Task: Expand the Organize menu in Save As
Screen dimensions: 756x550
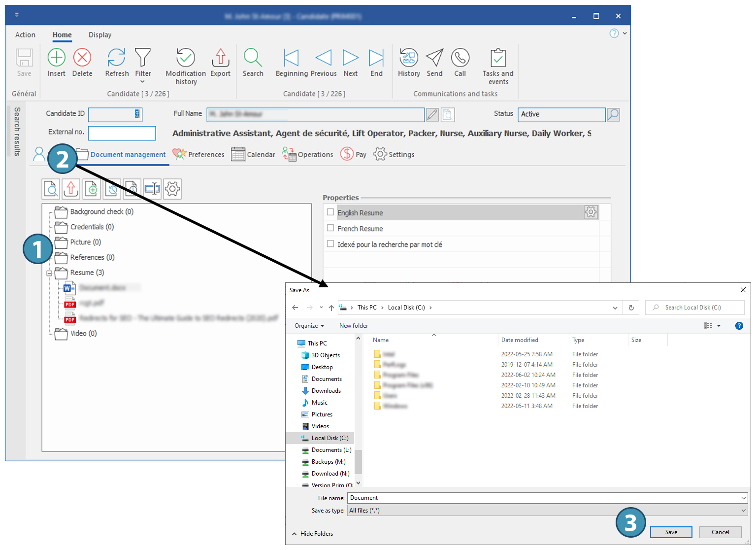Action: click(x=309, y=326)
